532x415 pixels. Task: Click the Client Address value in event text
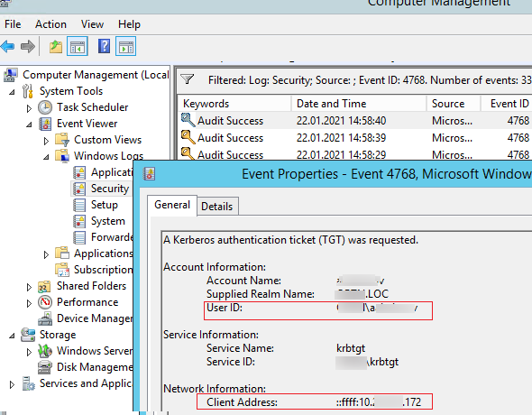[x=379, y=402]
